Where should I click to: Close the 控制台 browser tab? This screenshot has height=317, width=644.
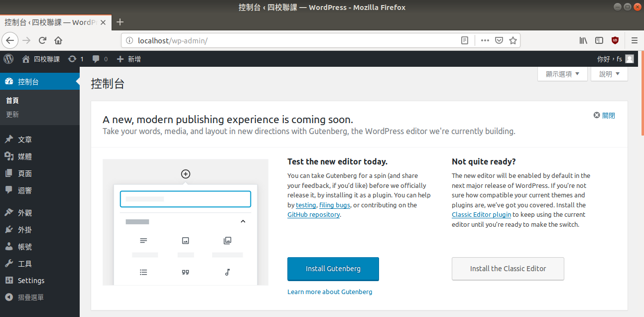tap(103, 22)
